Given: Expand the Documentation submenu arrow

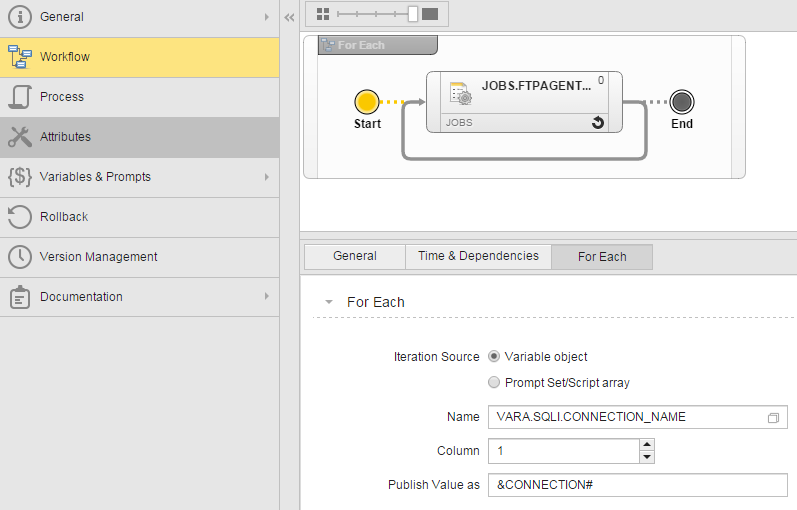Looking at the screenshot, I should tap(266, 297).
